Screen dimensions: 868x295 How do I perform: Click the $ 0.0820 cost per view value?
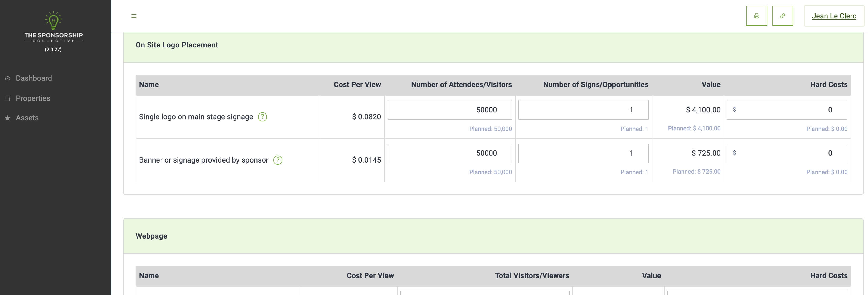point(366,117)
